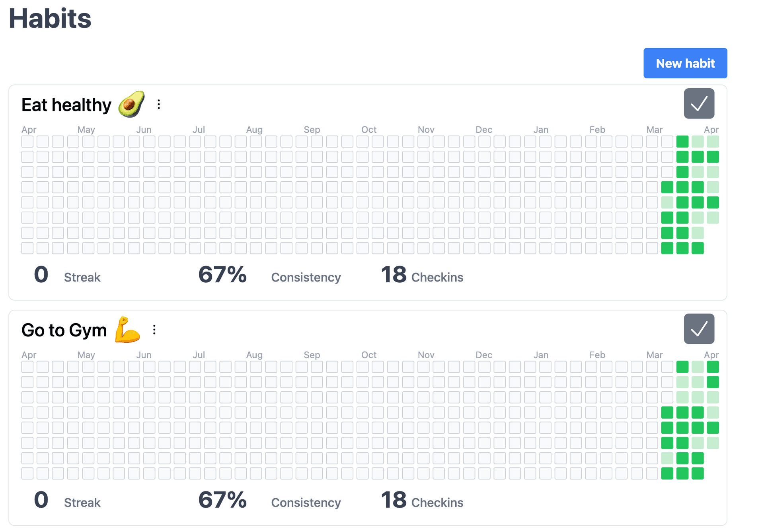Select the Go to Gym 18 checkins count

pos(394,500)
